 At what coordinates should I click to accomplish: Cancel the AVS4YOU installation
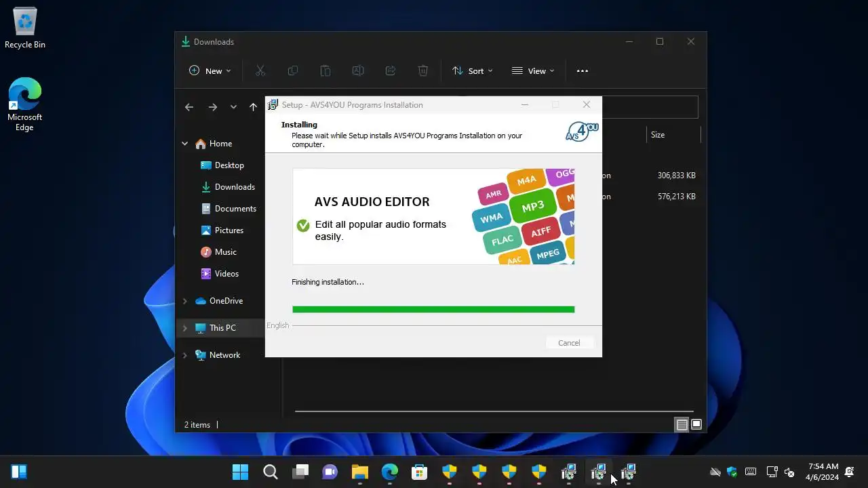pyautogui.click(x=569, y=343)
